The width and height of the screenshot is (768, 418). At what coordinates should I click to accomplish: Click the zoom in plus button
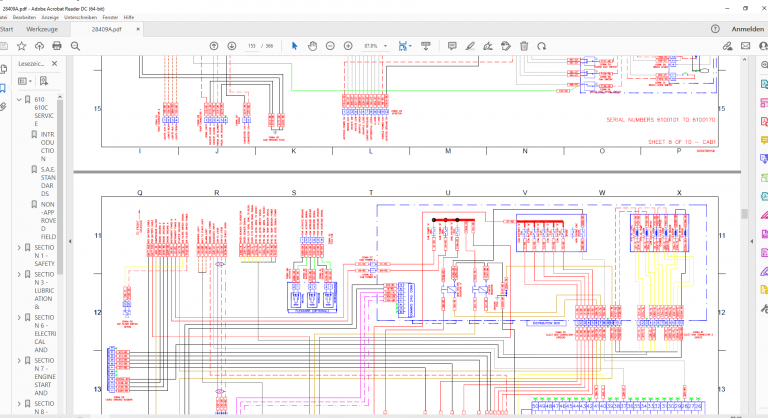[348, 46]
